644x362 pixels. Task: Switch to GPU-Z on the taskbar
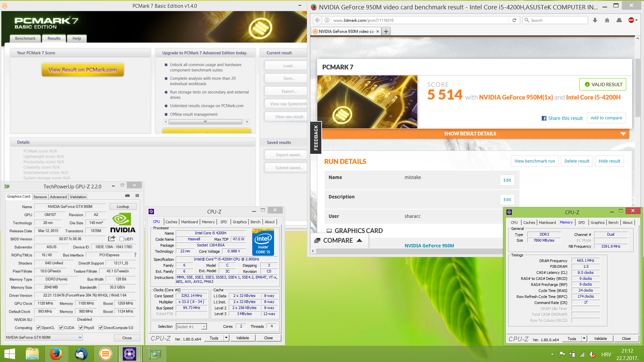point(155,354)
